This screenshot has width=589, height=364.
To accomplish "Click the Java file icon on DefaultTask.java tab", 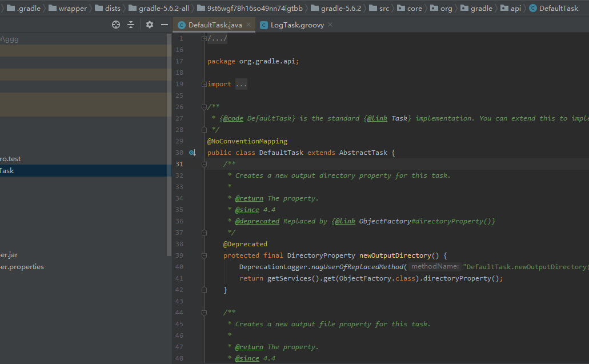I will tap(182, 25).
